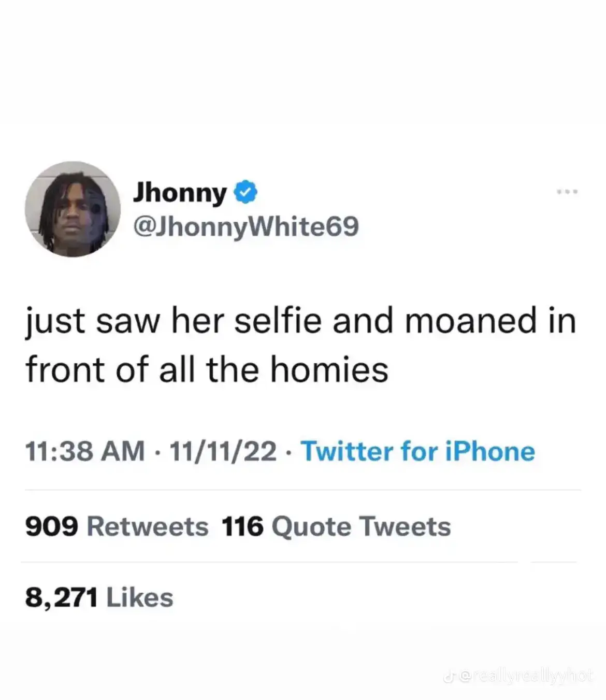Open the more options three-dot menu

tap(567, 192)
